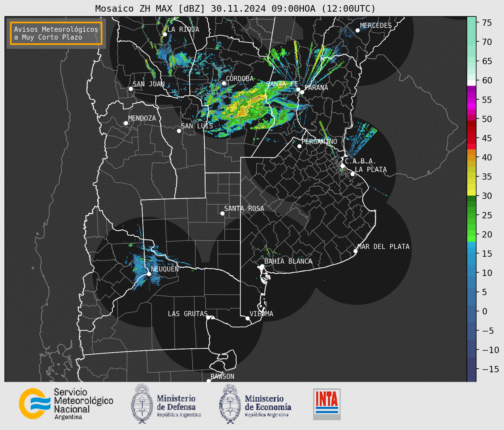504x430 pixels.
Task: Open the Avisos Meteorológicos a Muy Corto Plazo box
Action: pos(56,33)
